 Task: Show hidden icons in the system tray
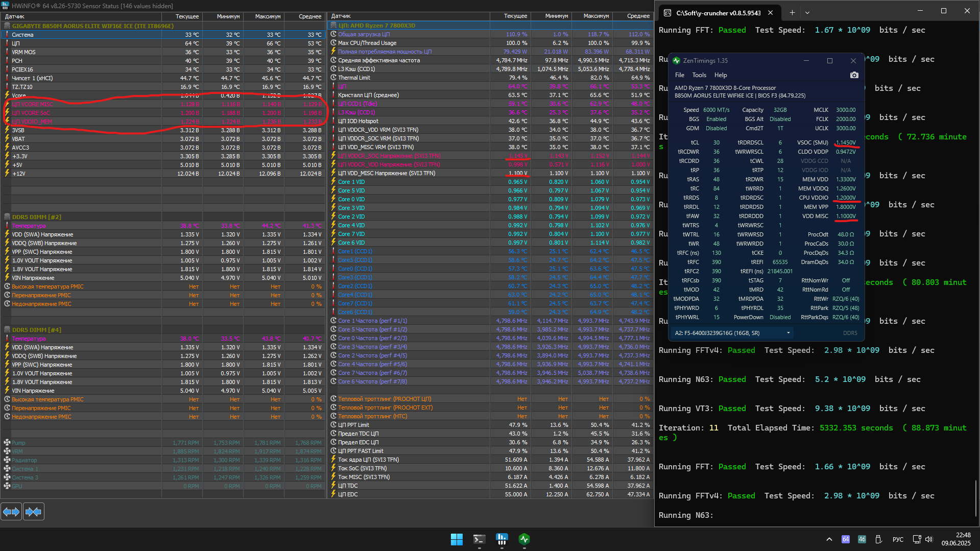click(x=829, y=539)
